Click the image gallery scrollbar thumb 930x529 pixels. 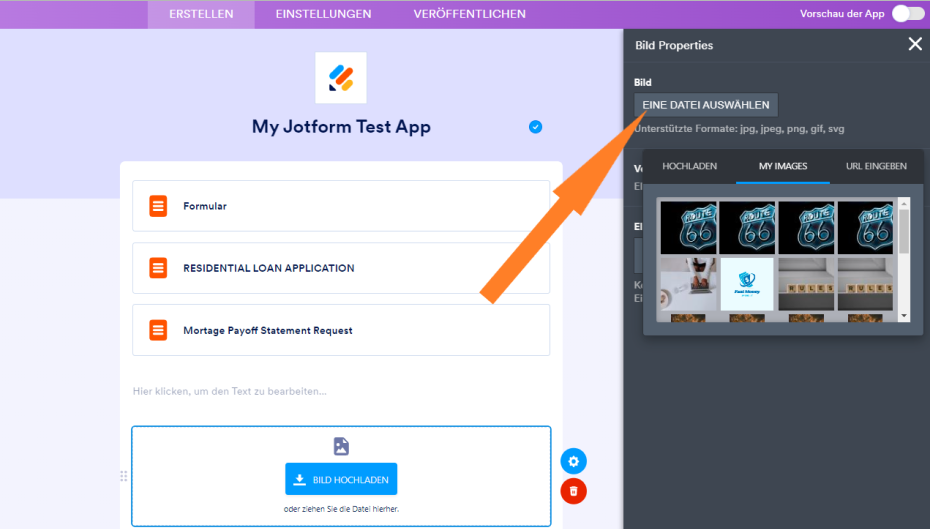904,231
